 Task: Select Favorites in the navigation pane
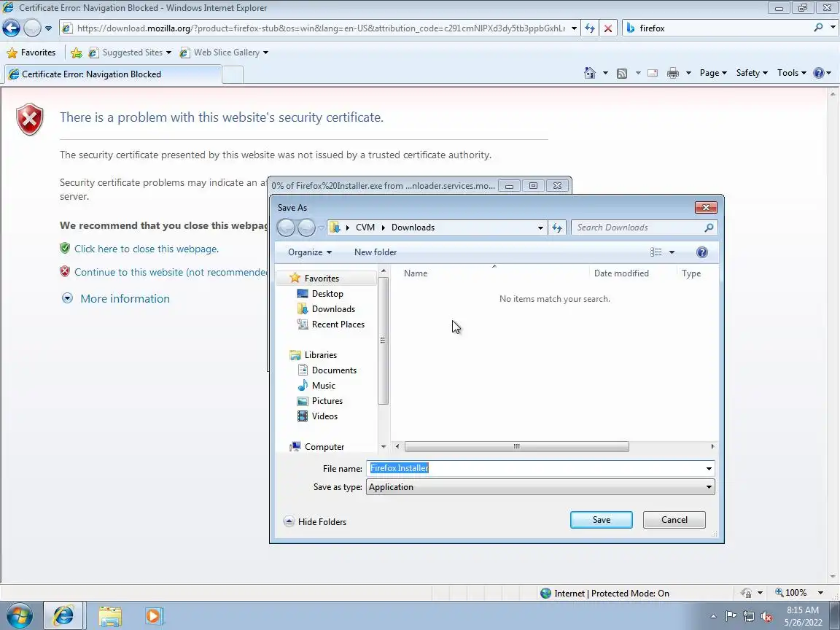[x=322, y=278]
